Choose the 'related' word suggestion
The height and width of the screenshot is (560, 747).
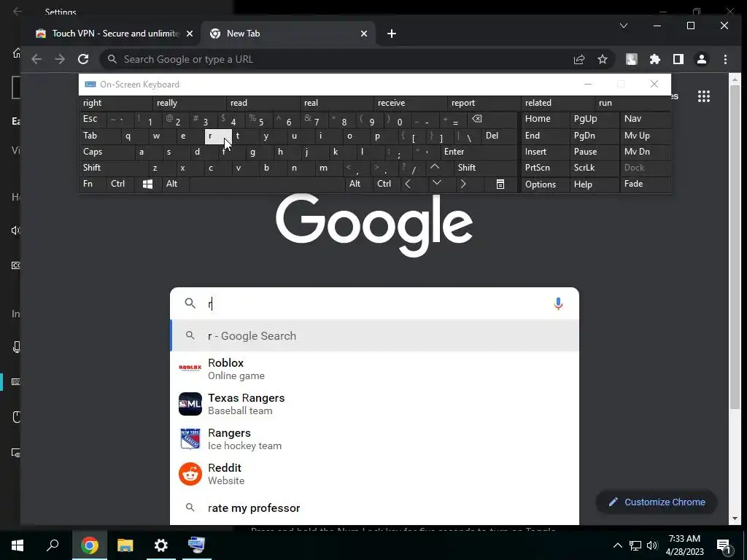(558, 103)
